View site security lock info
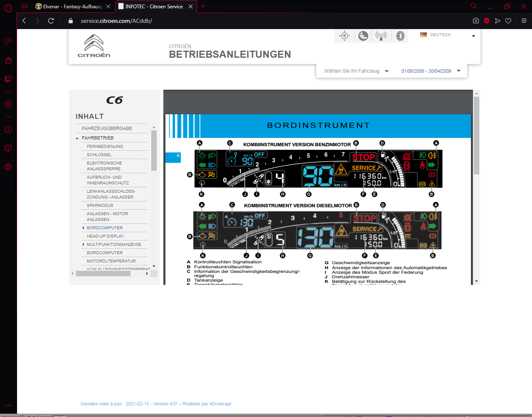532x417 pixels. pos(71,21)
